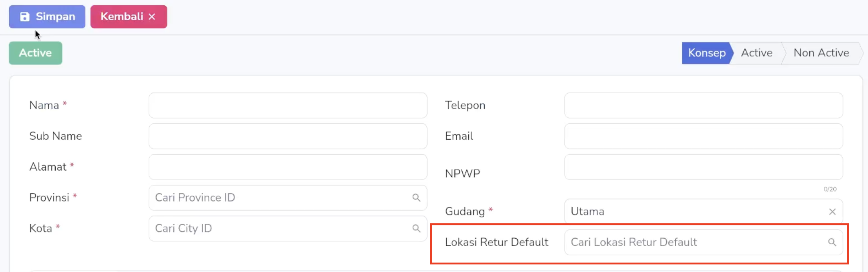Click the Email input field
This screenshot has height=272, width=868.
point(704,136)
